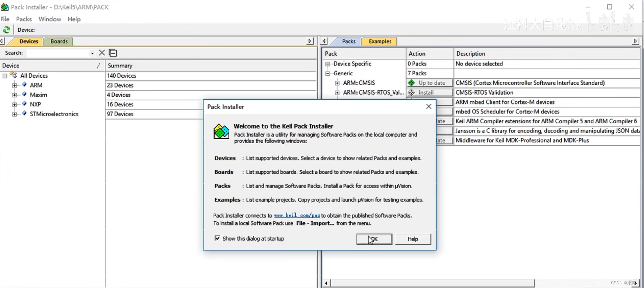
Task: Open the www.keil.com/pac link
Action: (x=297, y=215)
